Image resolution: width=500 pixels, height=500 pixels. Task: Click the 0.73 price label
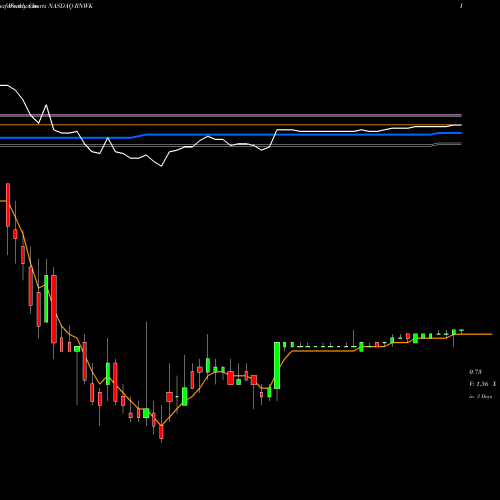point(475,372)
